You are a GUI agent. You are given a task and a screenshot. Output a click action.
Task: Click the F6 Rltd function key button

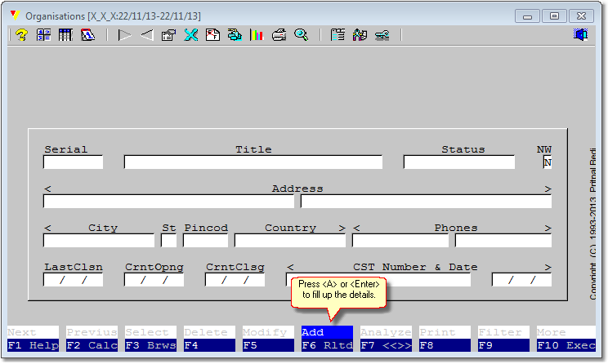click(327, 345)
